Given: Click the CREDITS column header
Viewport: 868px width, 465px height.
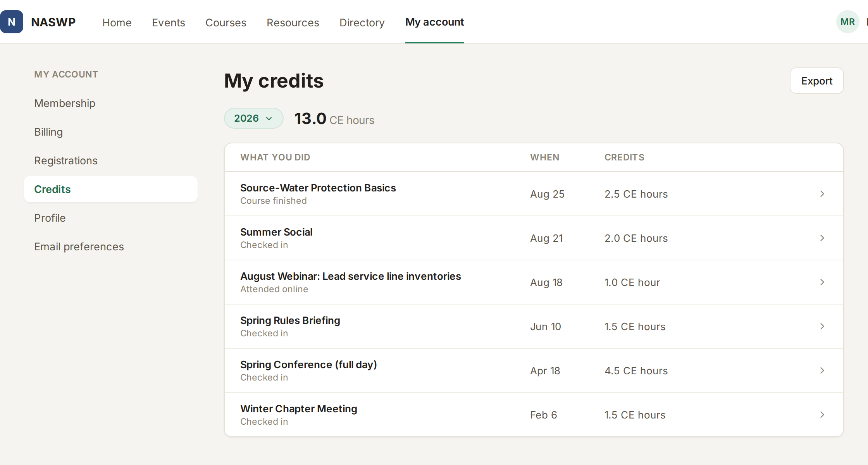Looking at the screenshot, I should click(x=624, y=157).
